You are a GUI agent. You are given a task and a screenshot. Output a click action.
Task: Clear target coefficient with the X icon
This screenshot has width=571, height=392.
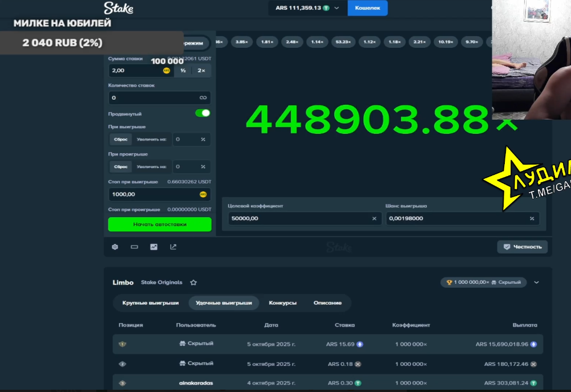coord(374,218)
